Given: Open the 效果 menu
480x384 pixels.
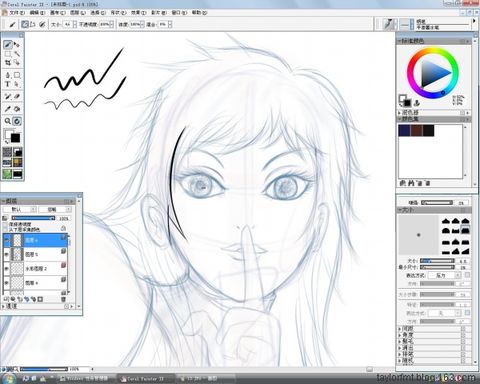Looking at the screenshot, I should coord(138,13).
